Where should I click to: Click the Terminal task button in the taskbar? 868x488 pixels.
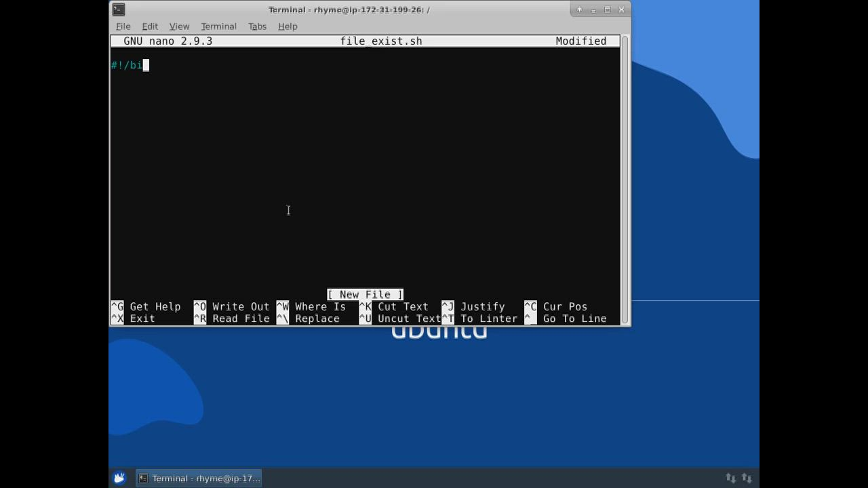(x=199, y=478)
